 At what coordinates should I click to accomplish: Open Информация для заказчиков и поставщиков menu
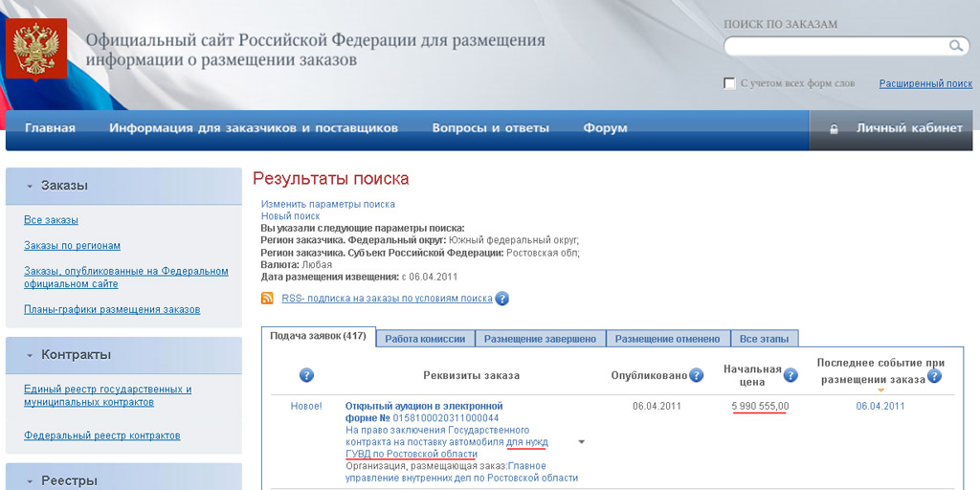[253, 128]
